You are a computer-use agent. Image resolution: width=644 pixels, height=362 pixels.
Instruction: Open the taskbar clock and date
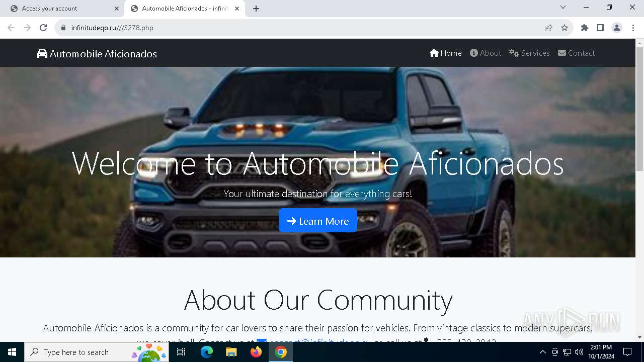pos(601,352)
